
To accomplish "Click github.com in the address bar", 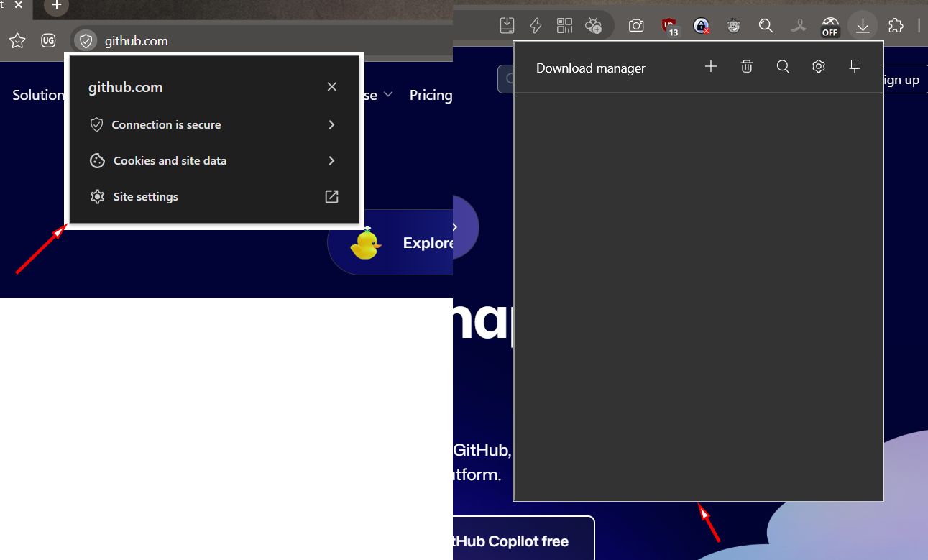I will coord(137,41).
